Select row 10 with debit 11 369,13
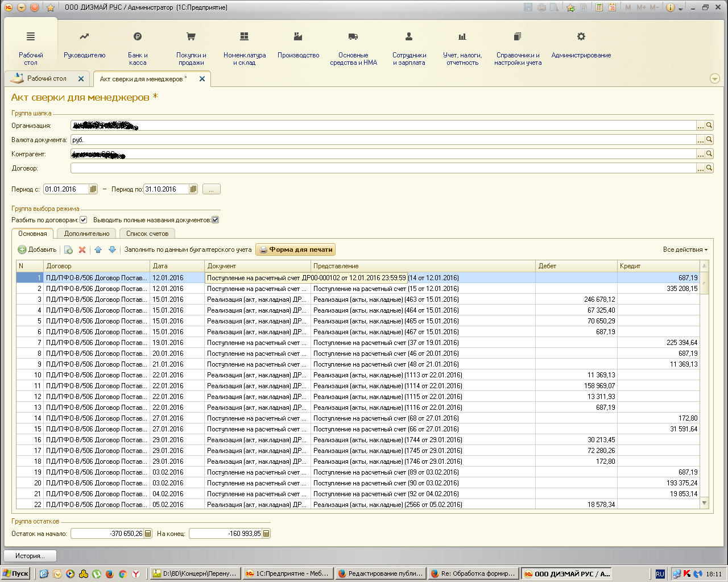Viewport: 728px width, 582px height. [x=358, y=375]
